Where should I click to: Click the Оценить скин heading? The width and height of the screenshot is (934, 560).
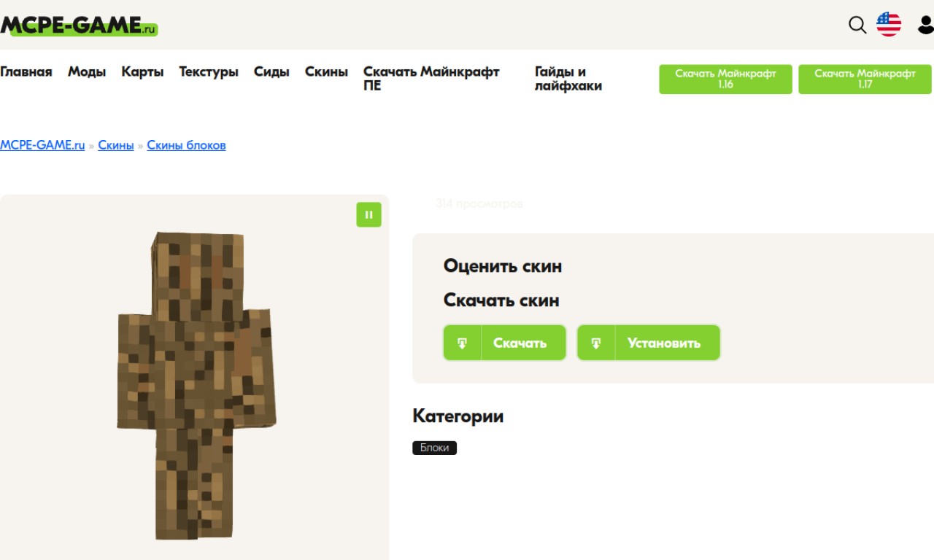[x=503, y=266]
